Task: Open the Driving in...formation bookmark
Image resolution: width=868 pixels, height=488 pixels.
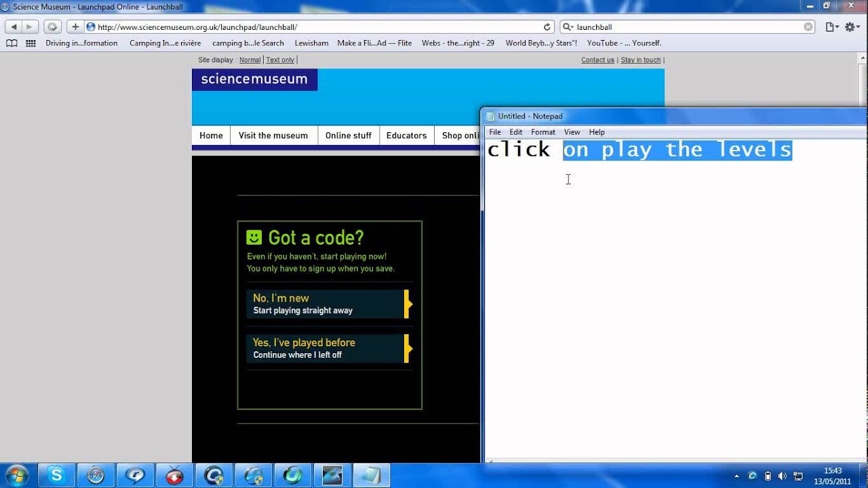Action: [x=81, y=43]
